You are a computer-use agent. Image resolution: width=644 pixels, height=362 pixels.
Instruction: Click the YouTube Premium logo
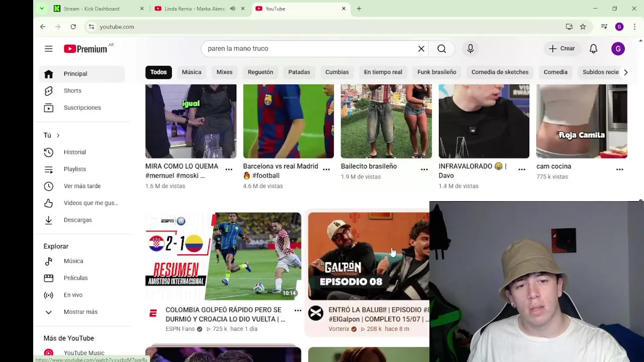tap(86, 49)
